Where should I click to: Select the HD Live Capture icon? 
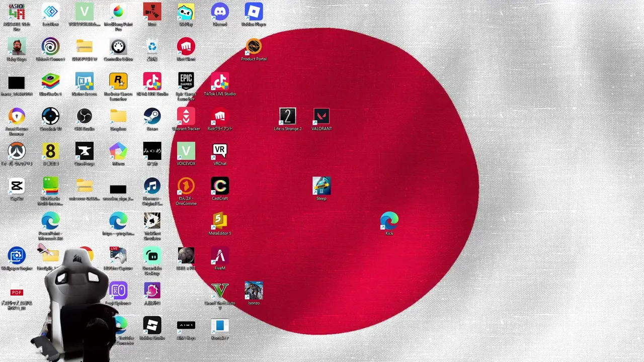click(x=118, y=256)
